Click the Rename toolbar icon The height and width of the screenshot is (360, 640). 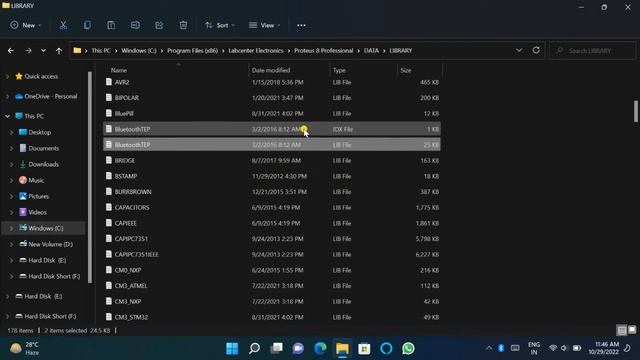pos(135,25)
